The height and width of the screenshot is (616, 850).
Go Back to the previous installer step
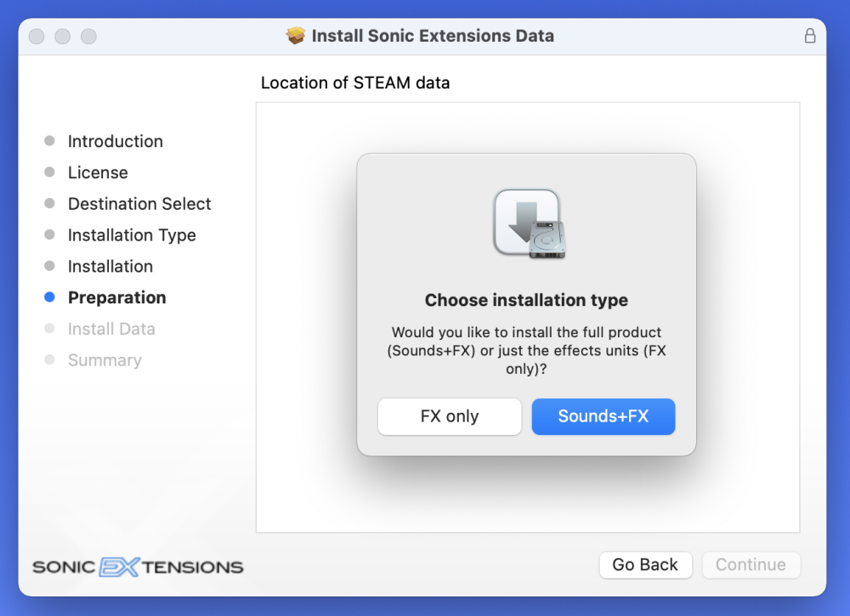[646, 565]
